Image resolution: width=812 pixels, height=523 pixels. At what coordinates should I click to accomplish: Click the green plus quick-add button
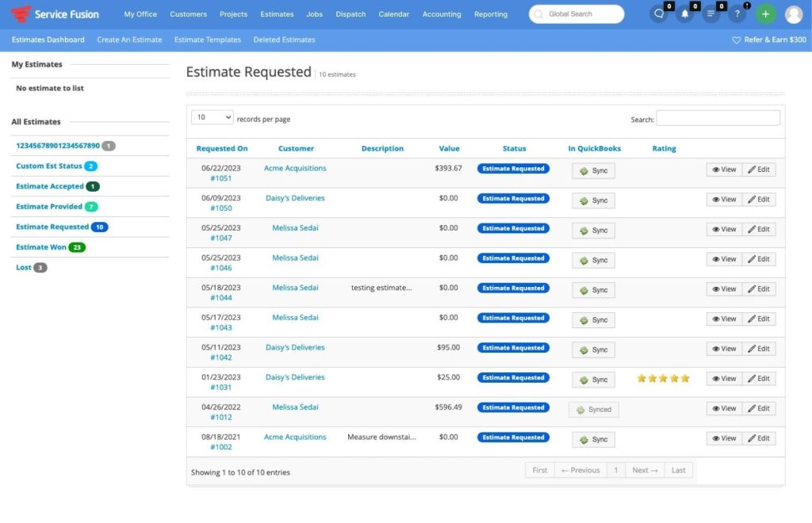pos(765,14)
